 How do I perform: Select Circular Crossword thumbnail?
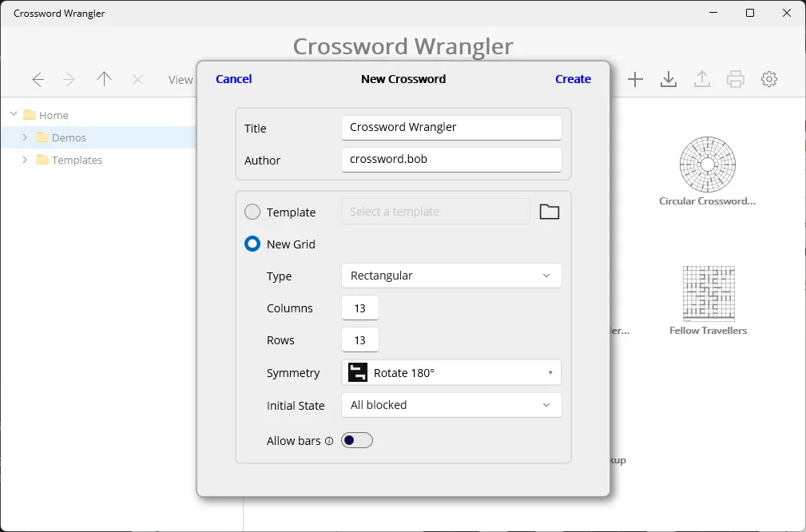tap(707, 165)
